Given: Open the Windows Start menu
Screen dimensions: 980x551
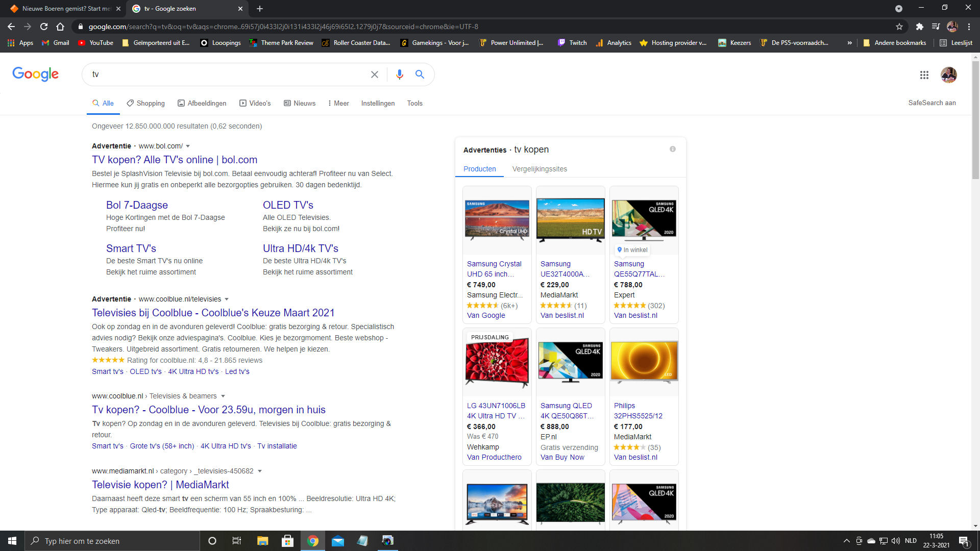Looking at the screenshot, I should tap(12, 541).
